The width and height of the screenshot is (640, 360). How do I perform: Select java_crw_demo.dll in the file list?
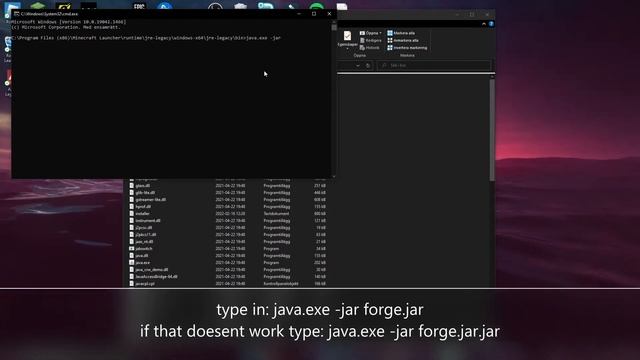[x=151, y=270]
